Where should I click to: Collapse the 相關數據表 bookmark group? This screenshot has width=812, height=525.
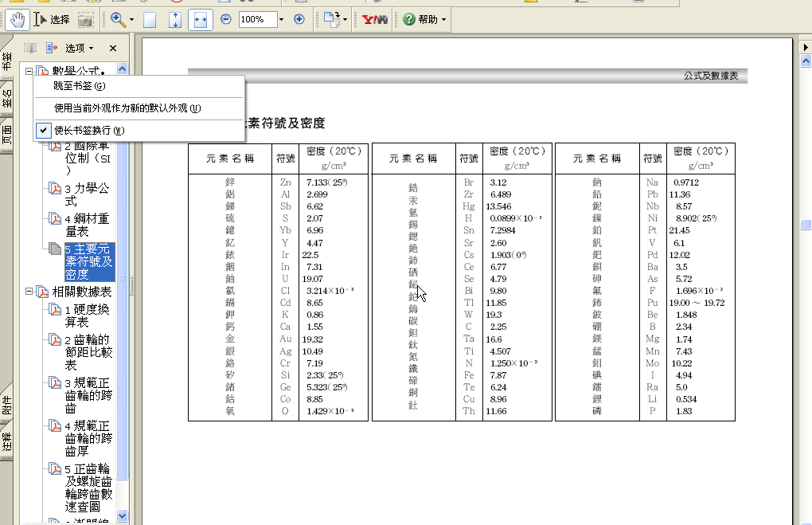pyautogui.click(x=29, y=292)
